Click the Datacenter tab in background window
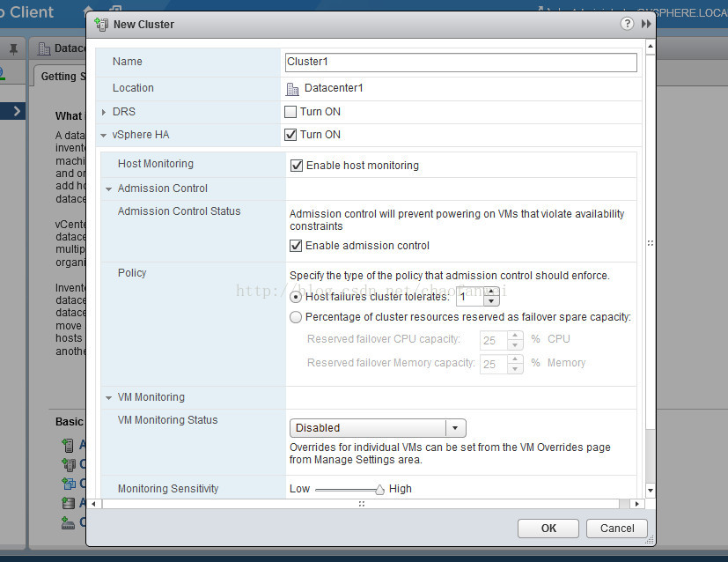 [x=62, y=48]
